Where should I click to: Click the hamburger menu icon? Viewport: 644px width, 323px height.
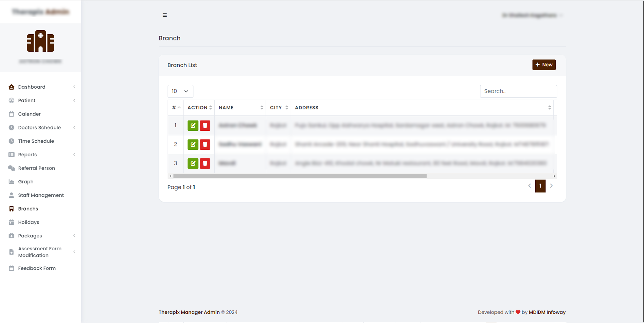(x=165, y=15)
